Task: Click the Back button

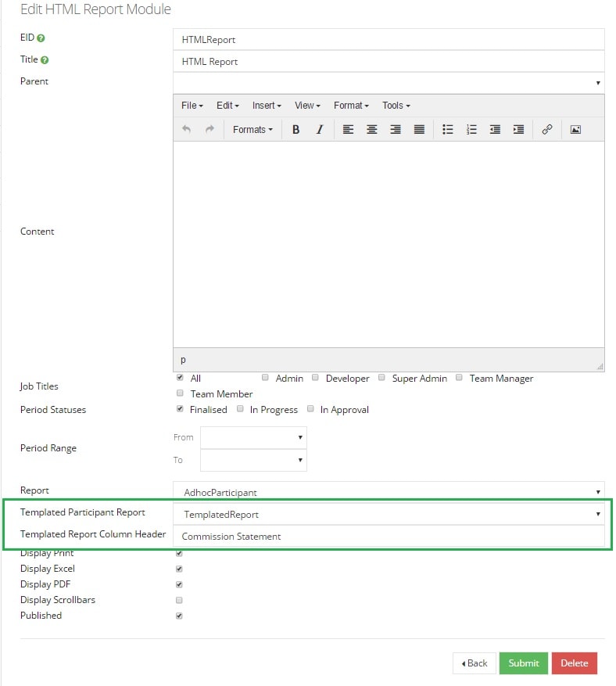Action: pos(475,663)
